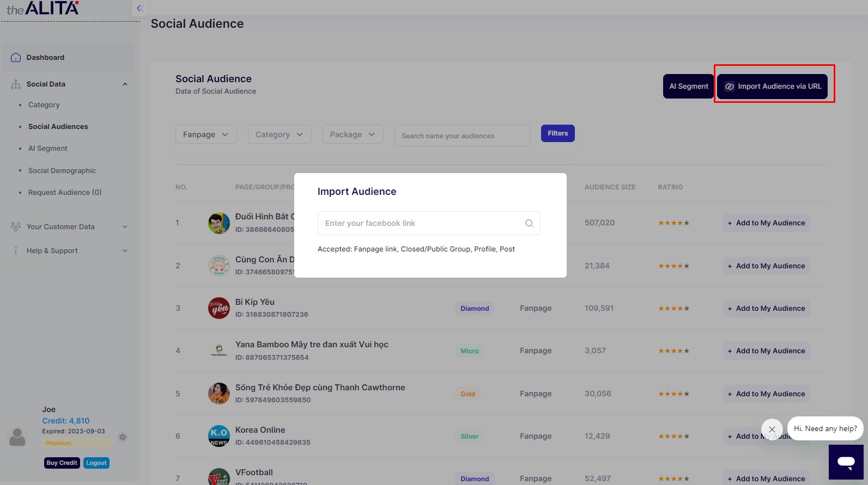Dismiss the 'Need any help?' chat bubble
868x485 pixels.
point(772,429)
